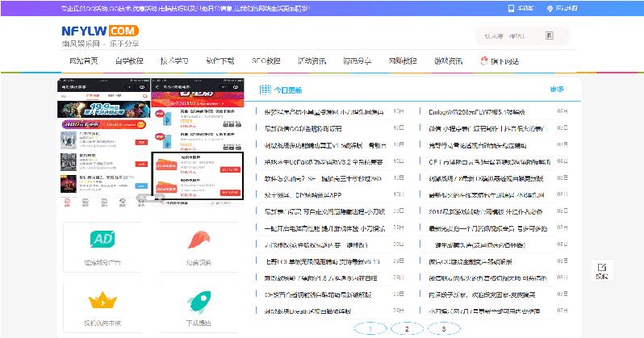
Task: Click the NFYLW.COM site logo
Action: (100, 31)
